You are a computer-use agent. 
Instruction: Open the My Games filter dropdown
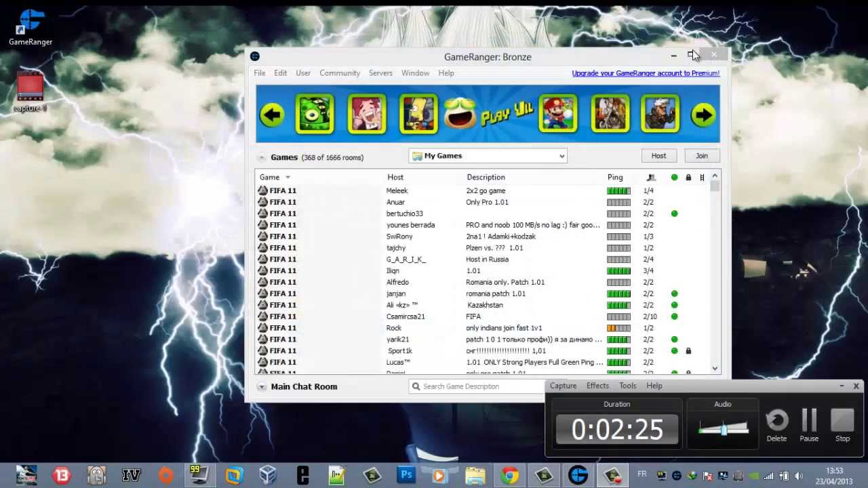(488, 156)
